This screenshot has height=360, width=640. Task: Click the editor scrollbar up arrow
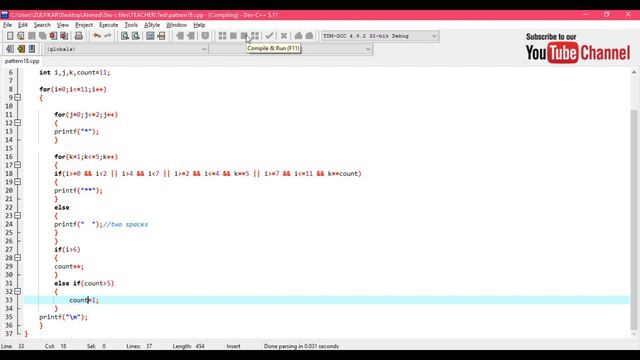pos(634,73)
